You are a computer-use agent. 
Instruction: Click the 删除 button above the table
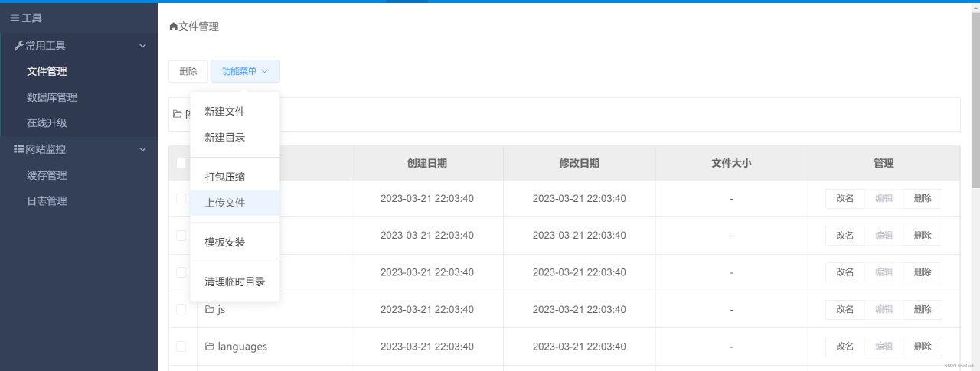[x=188, y=71]
